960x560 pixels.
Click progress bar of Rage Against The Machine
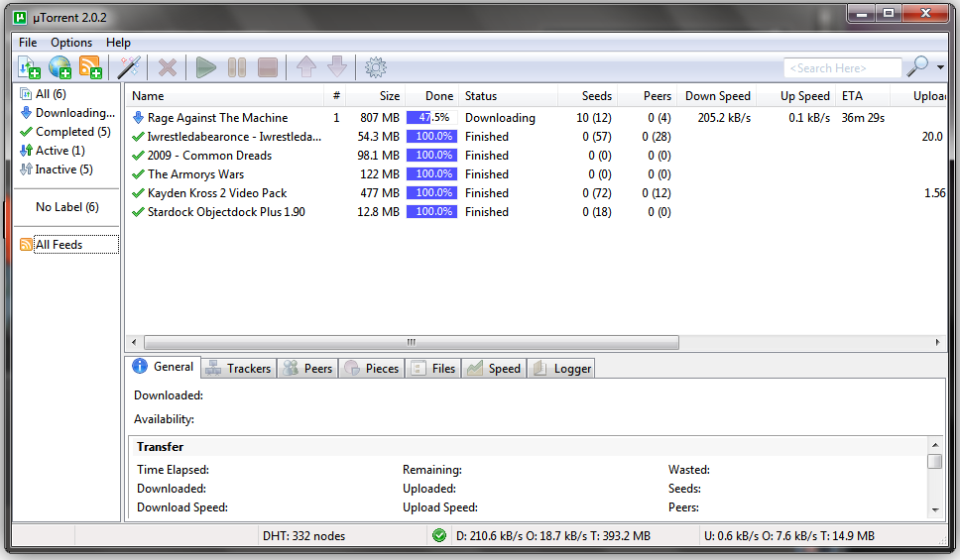[431, 118]
